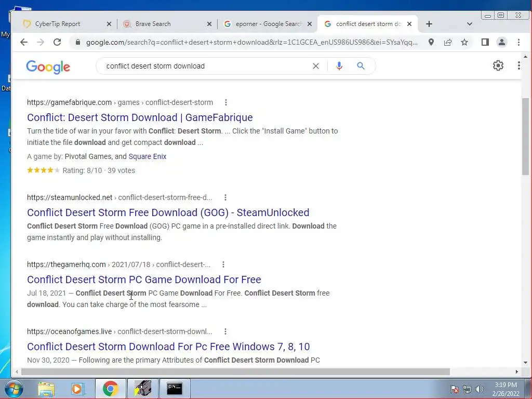Viewport: 532px width, 399px height.
Task: Open the command prompt taskbar icon
Action: pos(175,389)
